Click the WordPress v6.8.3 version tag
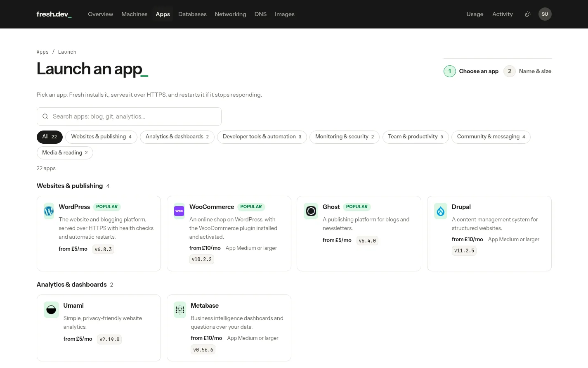The image size is (588, 368). tap(103, 249)
